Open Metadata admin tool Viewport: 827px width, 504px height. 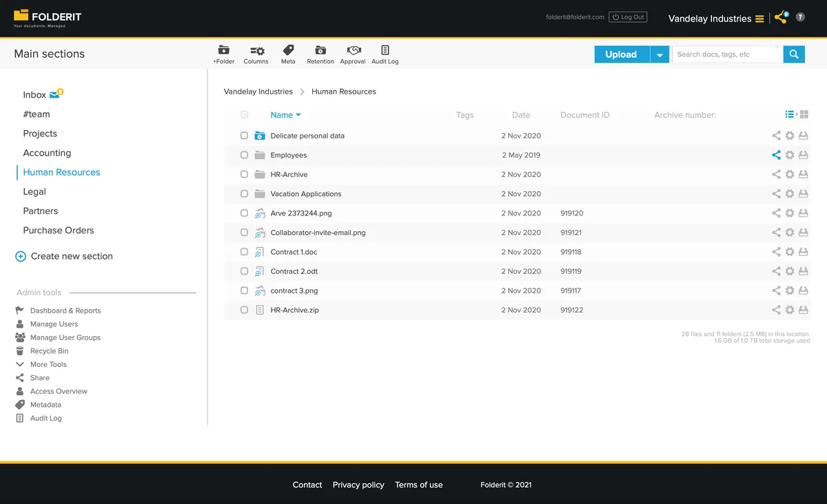[x=45, y=405]
